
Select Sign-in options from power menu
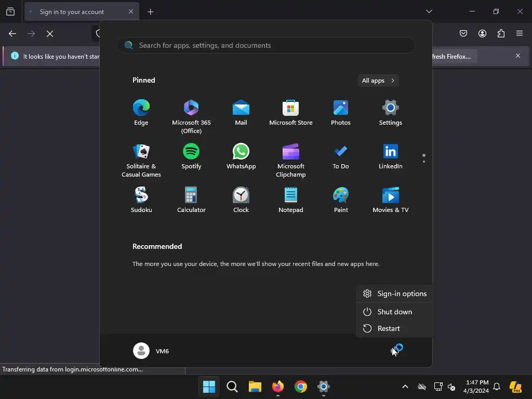pyautogui.click(x=395, y=294)
